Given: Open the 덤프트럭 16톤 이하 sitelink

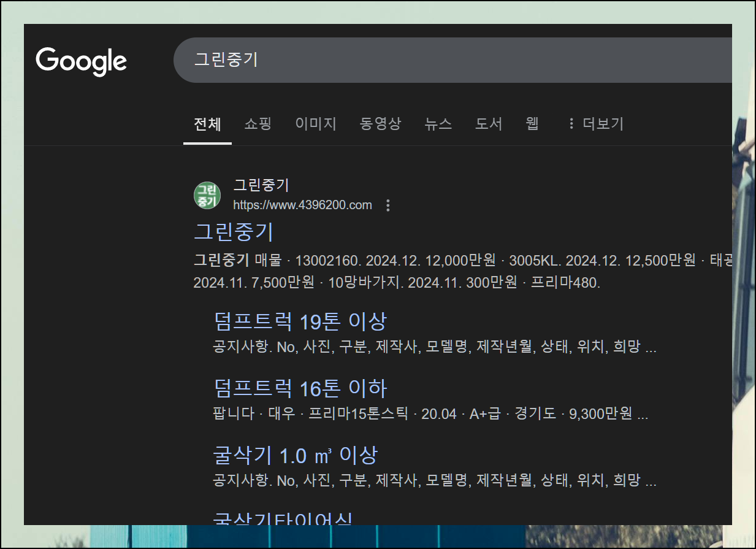Looking at the screenshot, I should [300, 388].
